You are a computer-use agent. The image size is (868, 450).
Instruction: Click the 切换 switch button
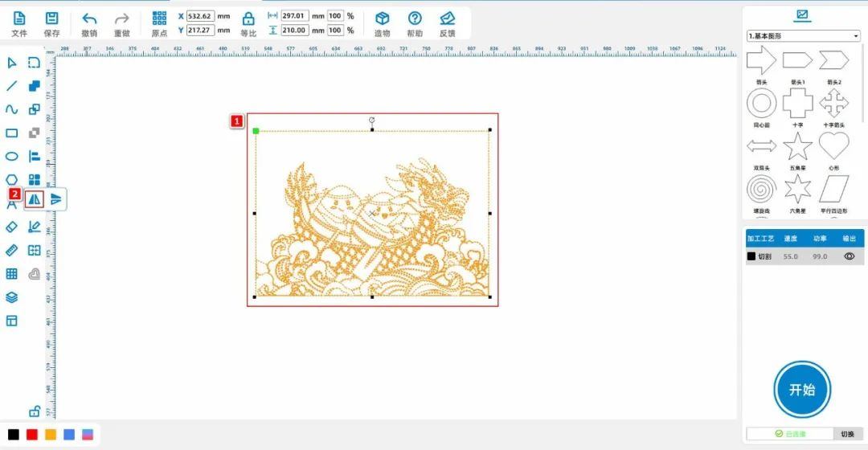coord(847,434)
